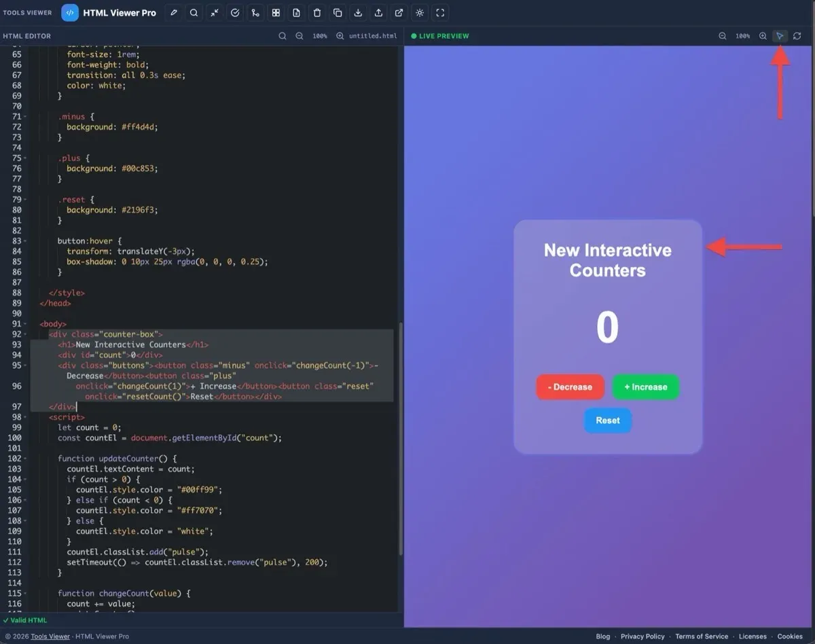Click the HTML editor vertical scrollbar
This screenshot has height=644, width=815.
(x=401, y=438)
